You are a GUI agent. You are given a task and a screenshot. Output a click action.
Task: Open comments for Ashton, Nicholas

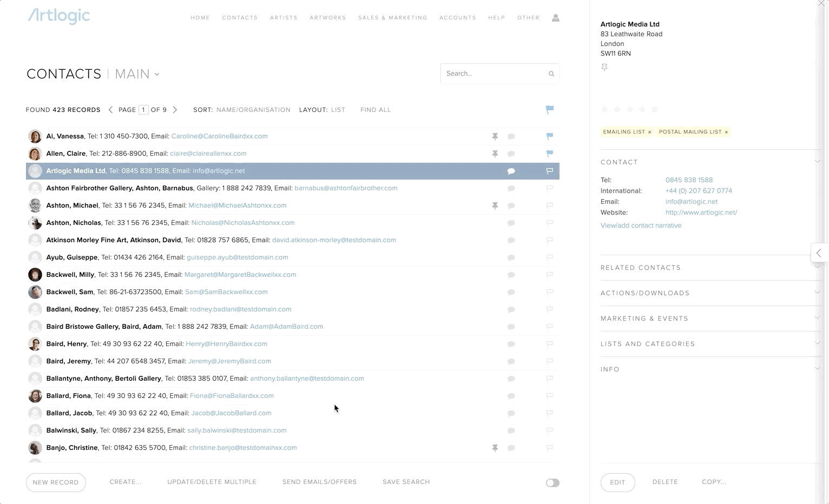coord(511,223)
